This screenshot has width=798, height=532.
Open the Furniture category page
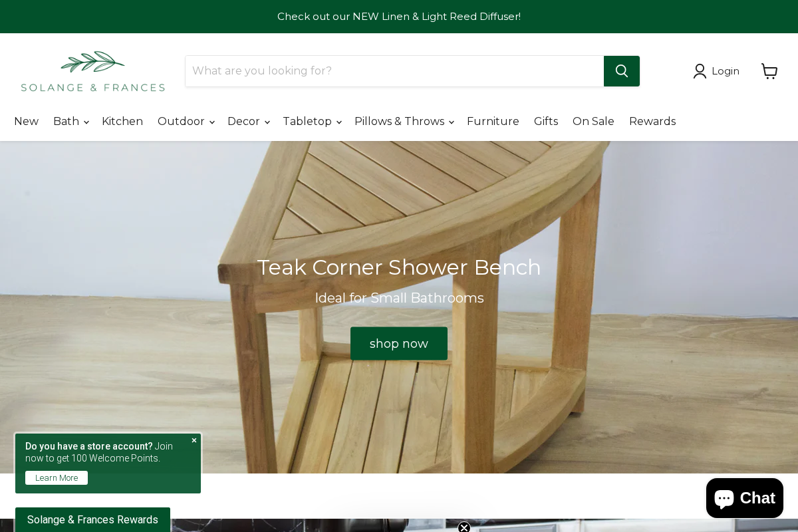(x=493, y=122)
